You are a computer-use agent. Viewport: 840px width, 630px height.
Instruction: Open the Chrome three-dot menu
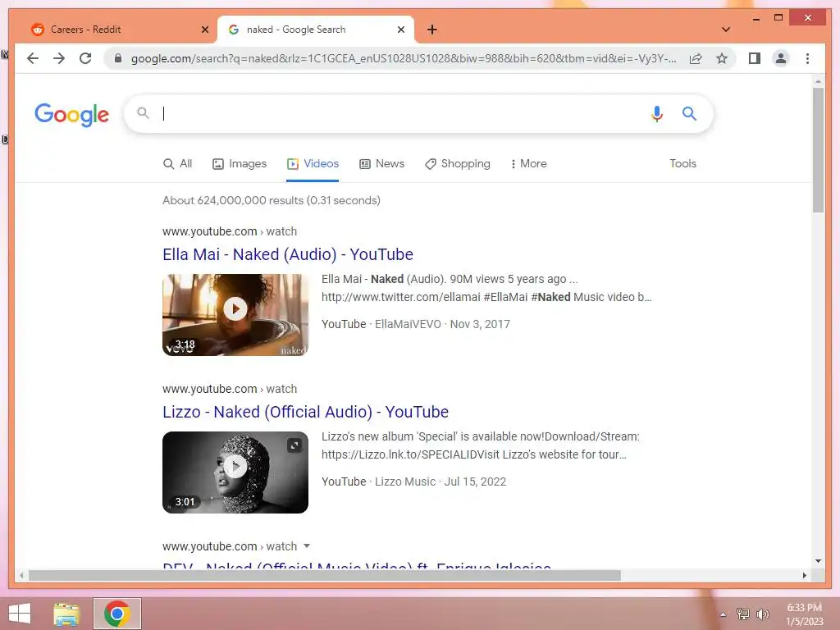click(807, 58)
